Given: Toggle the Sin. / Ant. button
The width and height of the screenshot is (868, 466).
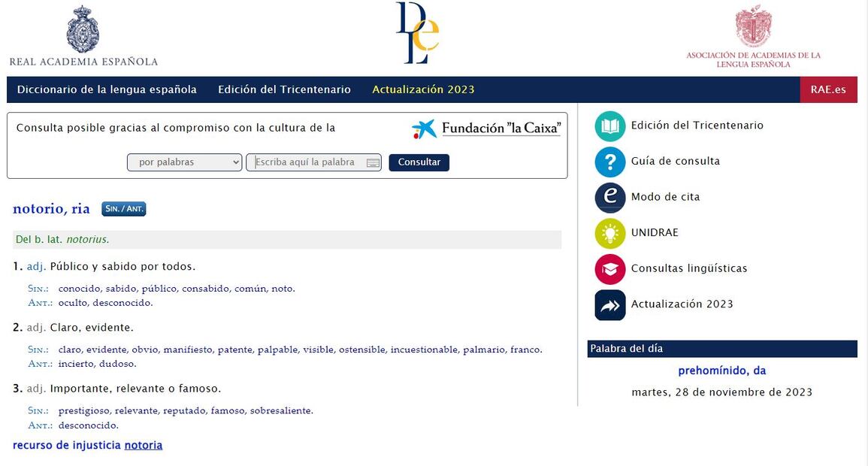Looking at the screenshot, I should point(124,209).
